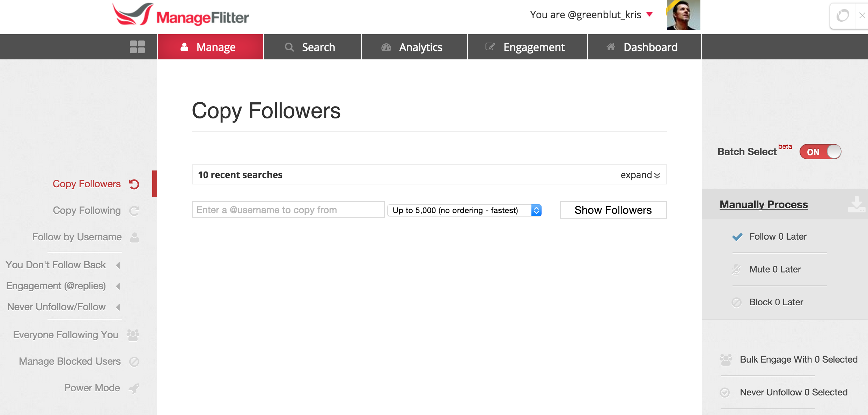Viewport: 868px width, 415px height.
Task: Toggle Never Unfollow 0 Selected checkmark
Action: pos(725,393)
